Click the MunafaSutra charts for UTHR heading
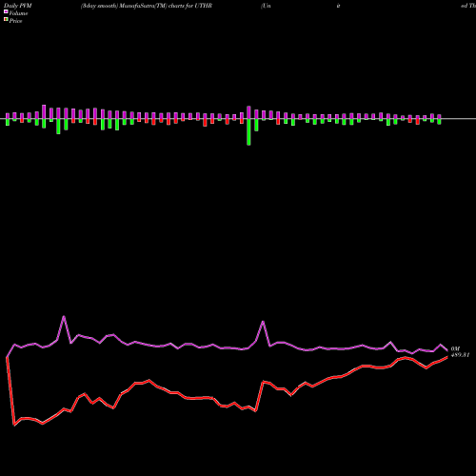 click(x=147, y=6)
